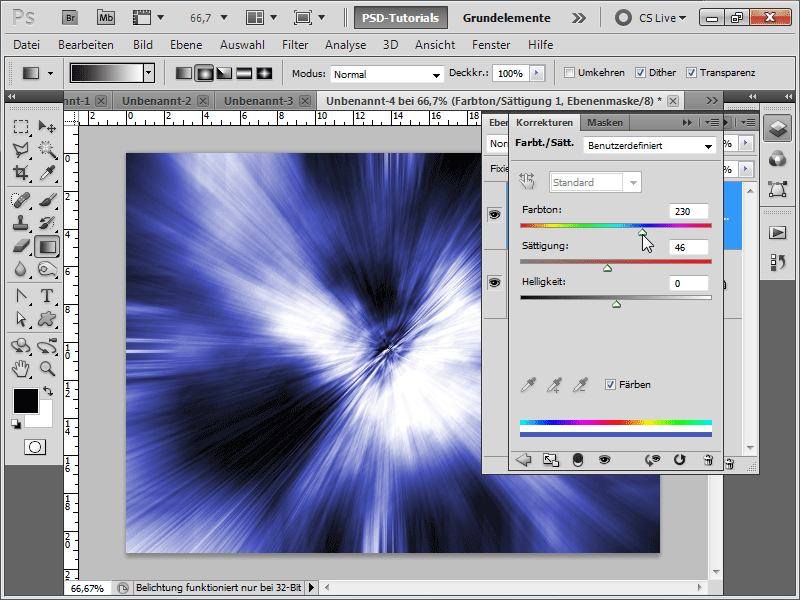This screenshot has width=800, height=600.
Task: Activate the PSD-Tutorials workspace
Action: point(401,18)
